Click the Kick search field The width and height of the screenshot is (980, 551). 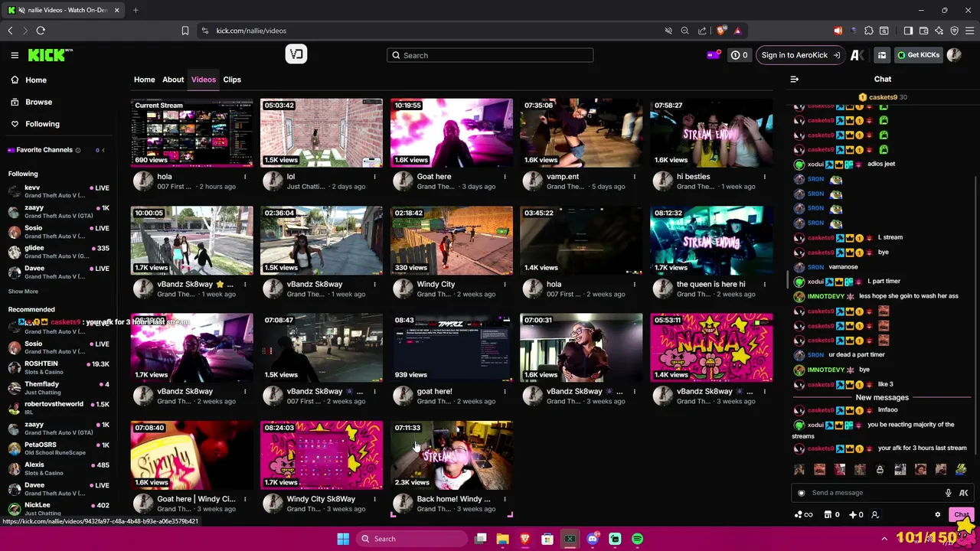tap(490, 55)
